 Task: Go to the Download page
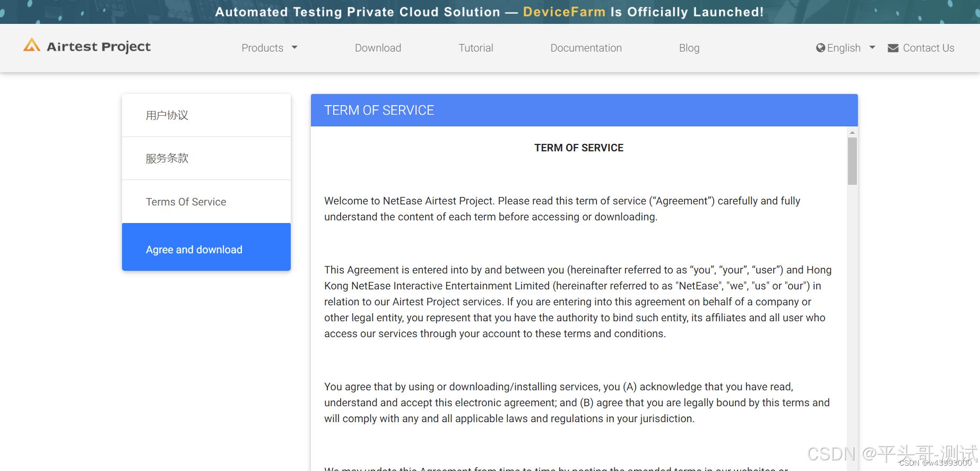[378, 48]
